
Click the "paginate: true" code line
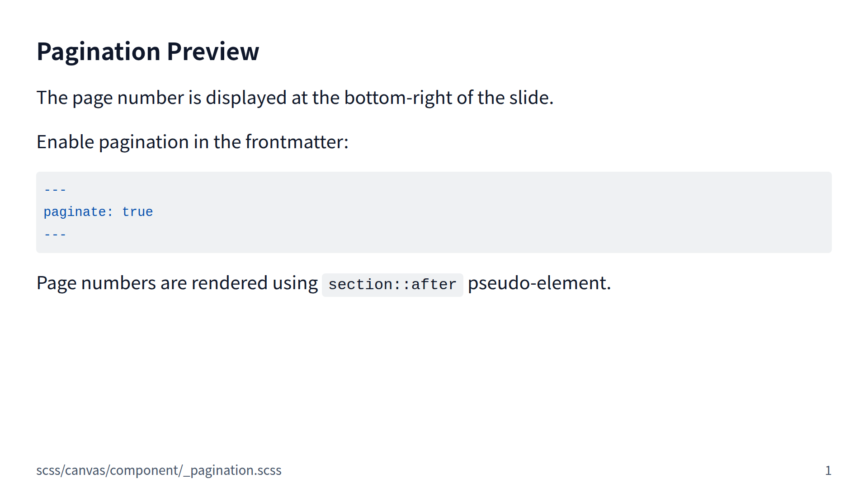point(98,212)
